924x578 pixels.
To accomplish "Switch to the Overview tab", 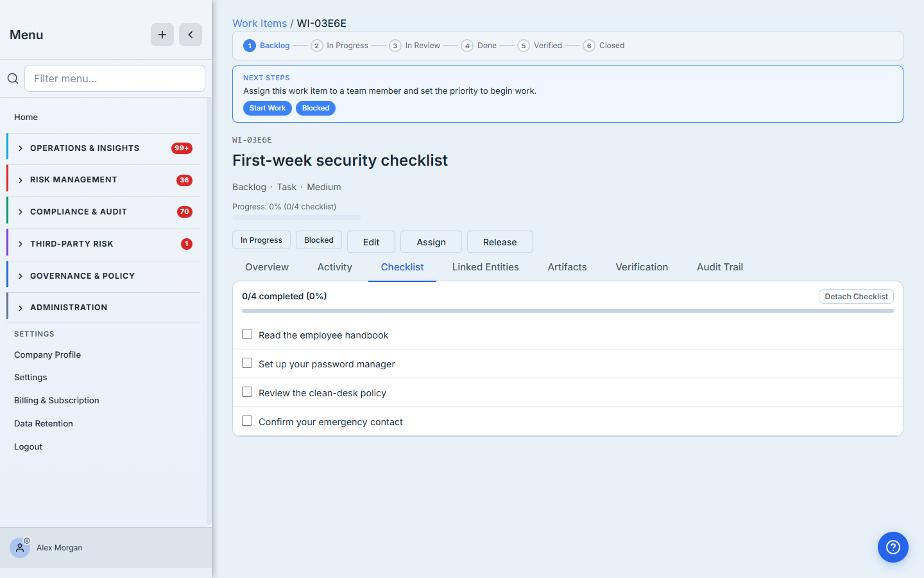I will 267,267.
